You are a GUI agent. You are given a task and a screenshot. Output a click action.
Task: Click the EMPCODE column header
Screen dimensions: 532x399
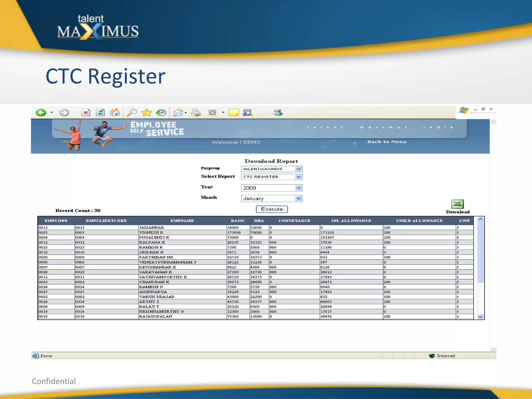coord(56,221)
